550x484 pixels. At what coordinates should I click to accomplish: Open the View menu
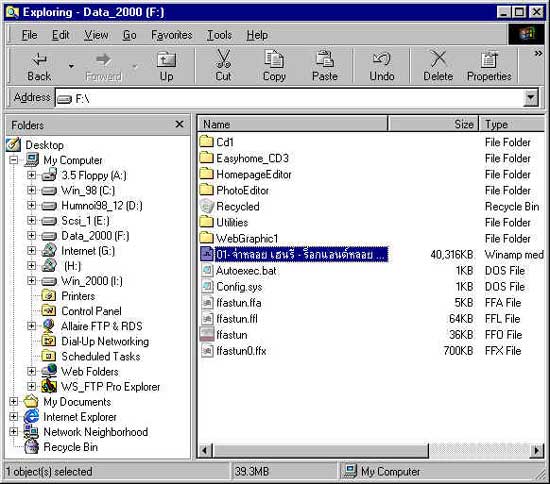click(x=96, y=35)
